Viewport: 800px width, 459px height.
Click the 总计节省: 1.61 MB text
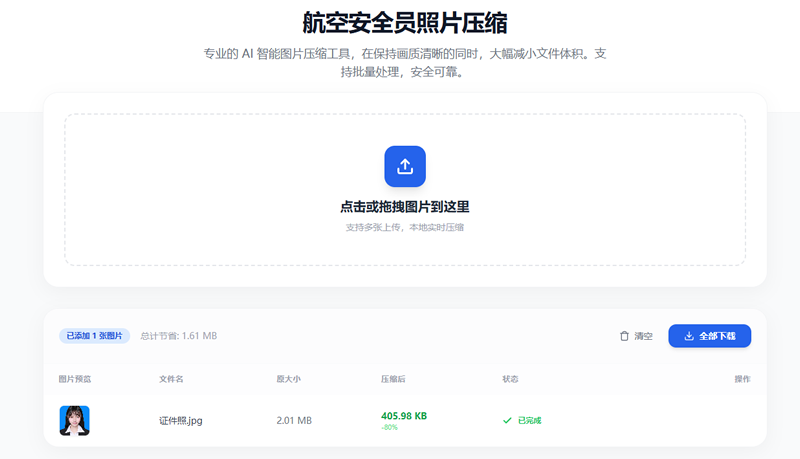(x=179, y=336)
